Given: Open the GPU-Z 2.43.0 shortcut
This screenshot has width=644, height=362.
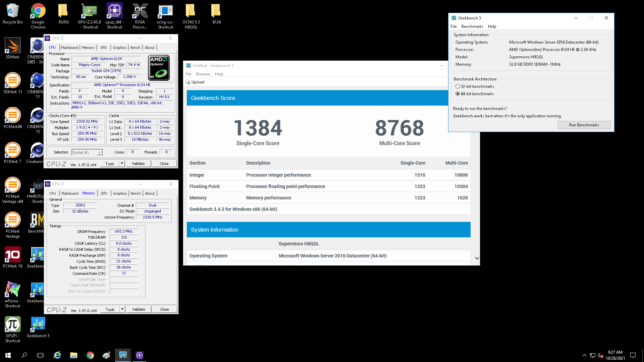Looking at the screenshot, I should tap(89, 16).
